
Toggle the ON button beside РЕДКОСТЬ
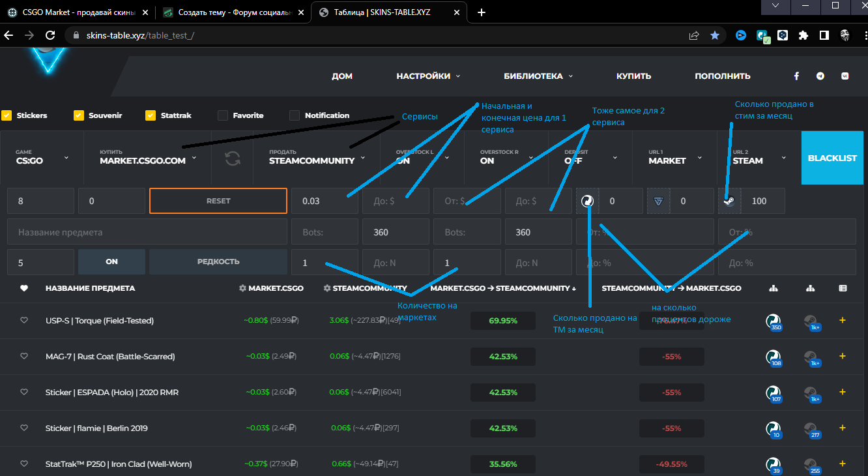[111, 261]
